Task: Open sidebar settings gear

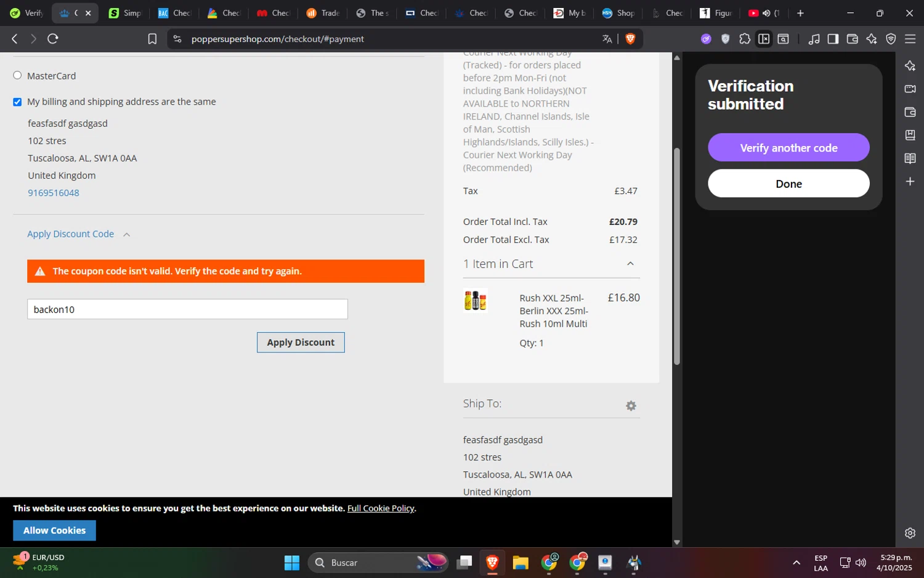Action: (x=910, y=533)
